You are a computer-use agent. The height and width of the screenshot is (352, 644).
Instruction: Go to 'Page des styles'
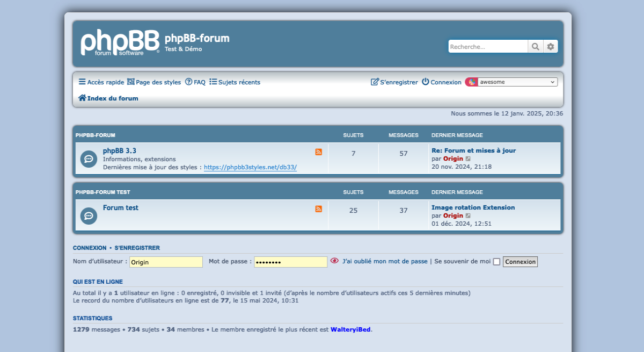pyautogui.click(x=154, y=82)
